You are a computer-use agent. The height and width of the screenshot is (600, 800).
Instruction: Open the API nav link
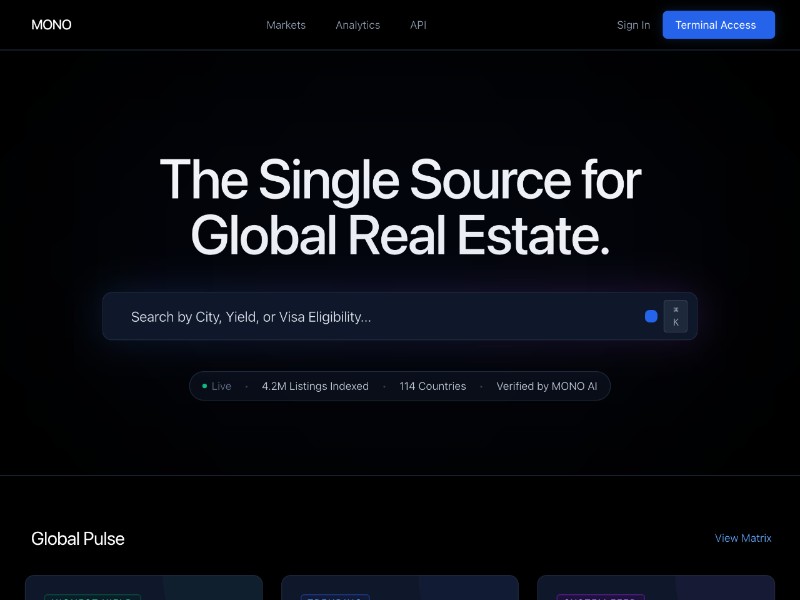[x=418, y=25]
